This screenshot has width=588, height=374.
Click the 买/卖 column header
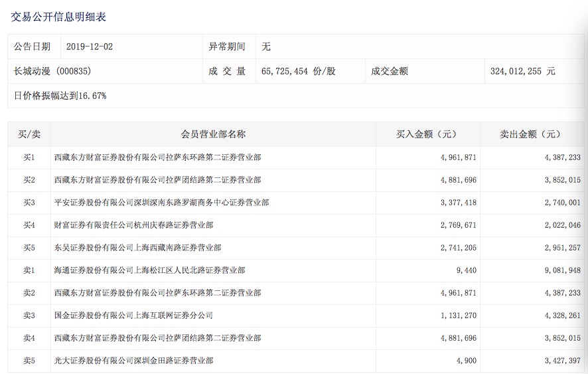(x=29, y=134)
